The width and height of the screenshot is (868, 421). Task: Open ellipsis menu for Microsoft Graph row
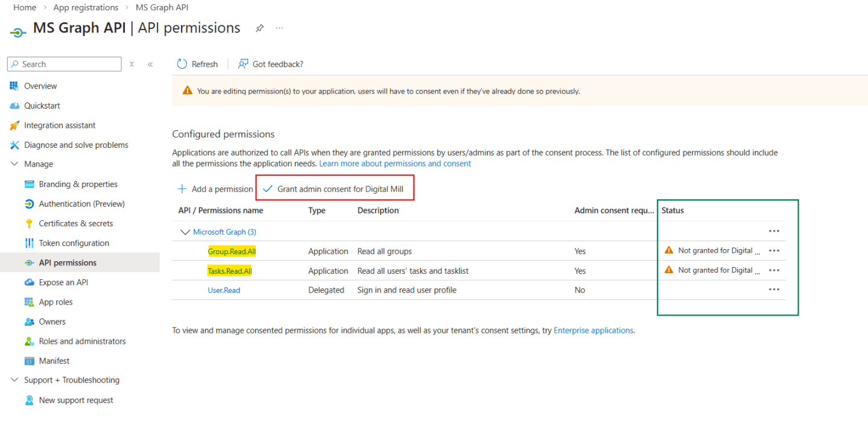pyautogui.click(x=774, y=231)
